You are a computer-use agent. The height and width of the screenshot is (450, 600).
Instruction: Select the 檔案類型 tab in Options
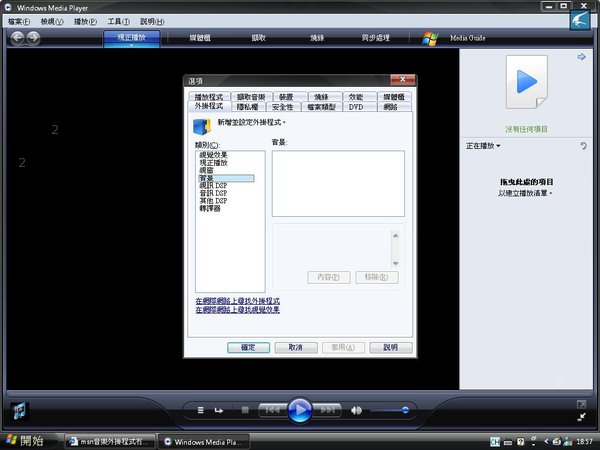[x=321, y=107]
